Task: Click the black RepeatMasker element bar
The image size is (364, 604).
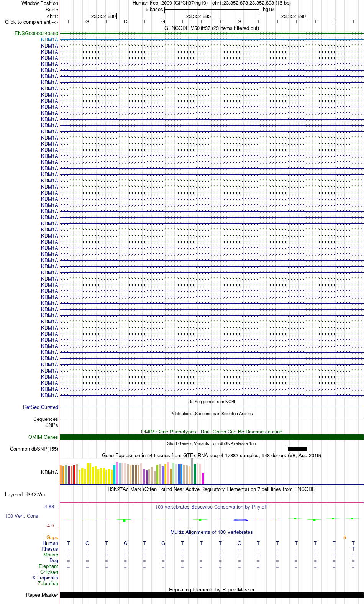Action: [x=212, y=595]
